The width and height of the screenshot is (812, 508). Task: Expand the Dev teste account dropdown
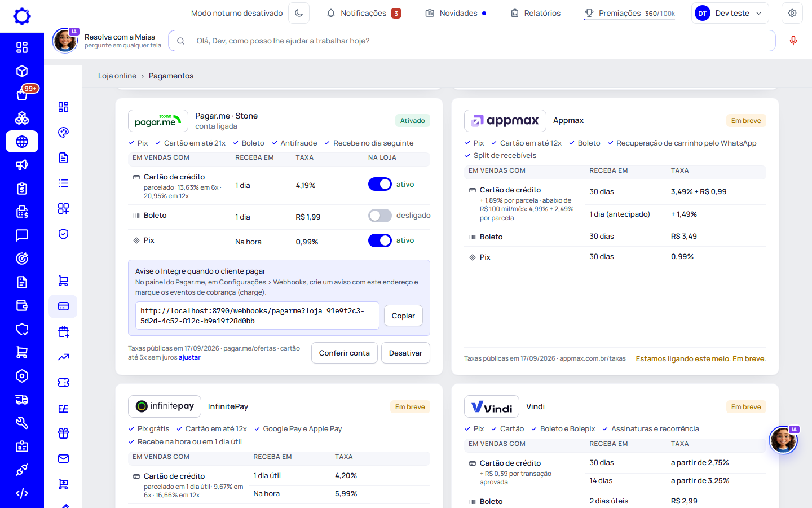[730, 13]
